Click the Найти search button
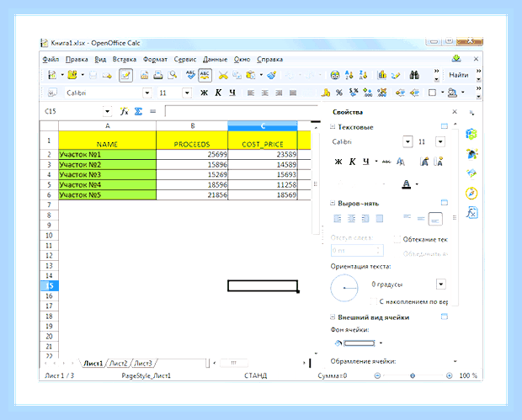Screen dimensions: 522x420 click(x=459, y=75)
